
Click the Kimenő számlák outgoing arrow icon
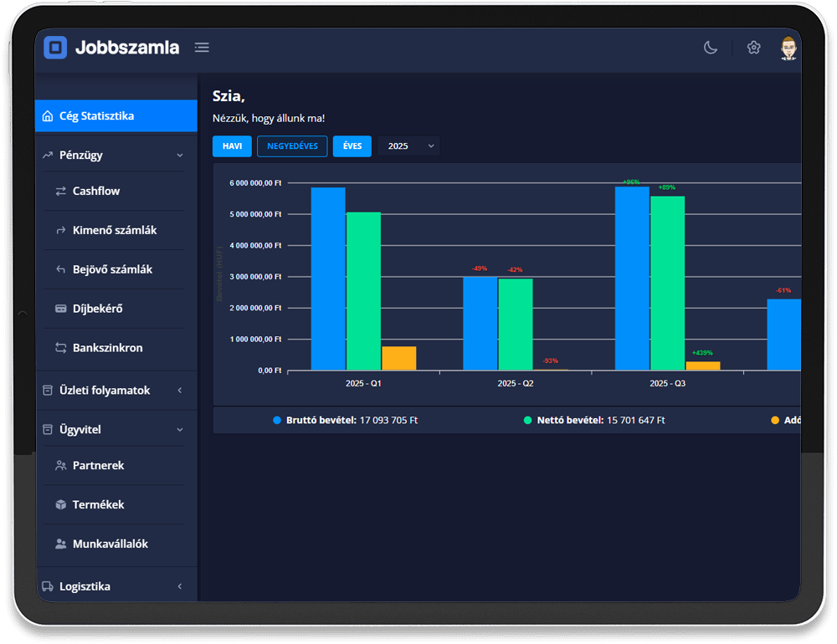click(61, 231)
